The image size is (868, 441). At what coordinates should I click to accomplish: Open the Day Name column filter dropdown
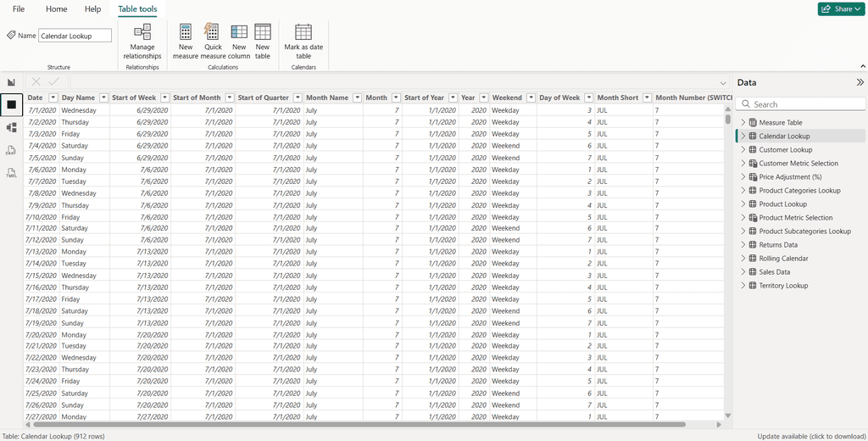(103, 98)
